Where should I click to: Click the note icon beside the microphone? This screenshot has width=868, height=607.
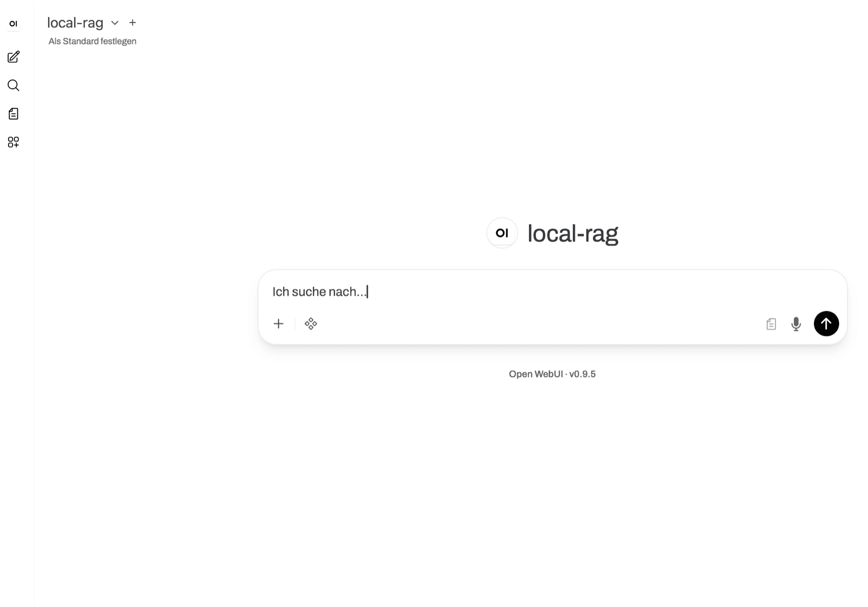(x=771, y=324)
